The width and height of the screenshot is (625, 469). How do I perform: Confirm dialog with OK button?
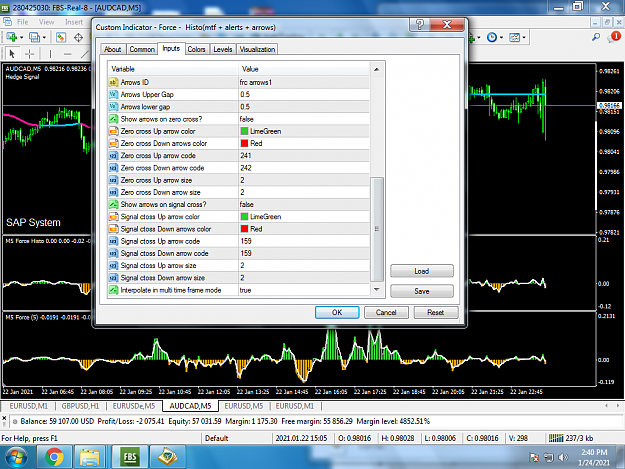point(337,312)
